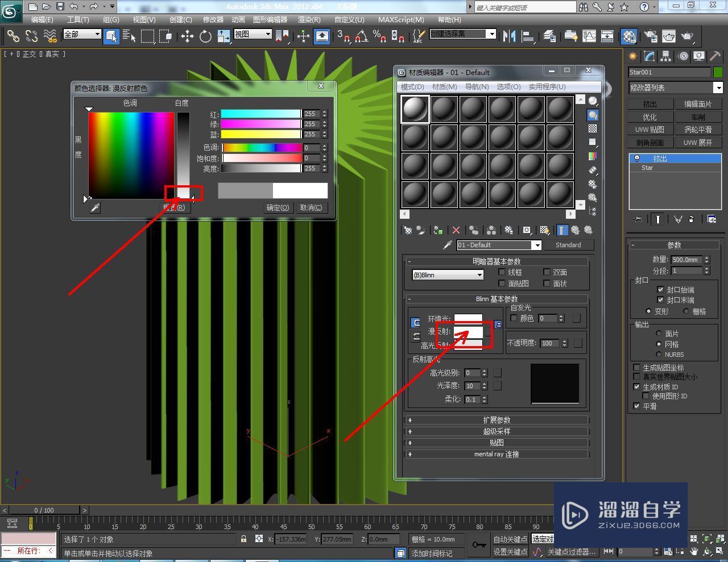728x562 pixels.
Task: Click the hue and blackness color field
Action: tap(131, 155)
